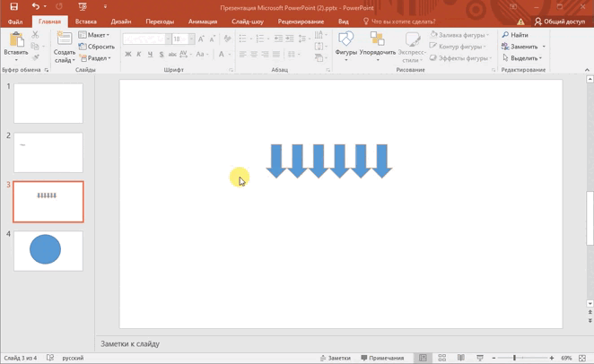
Task: Collapse the ribbon with the chevron
Action: [x=587, y=70]
